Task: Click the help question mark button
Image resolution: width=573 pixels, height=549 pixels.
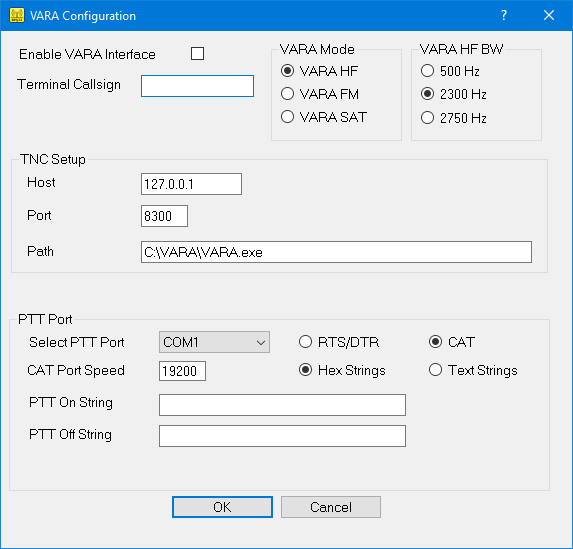Action: (x=504, y=15)
